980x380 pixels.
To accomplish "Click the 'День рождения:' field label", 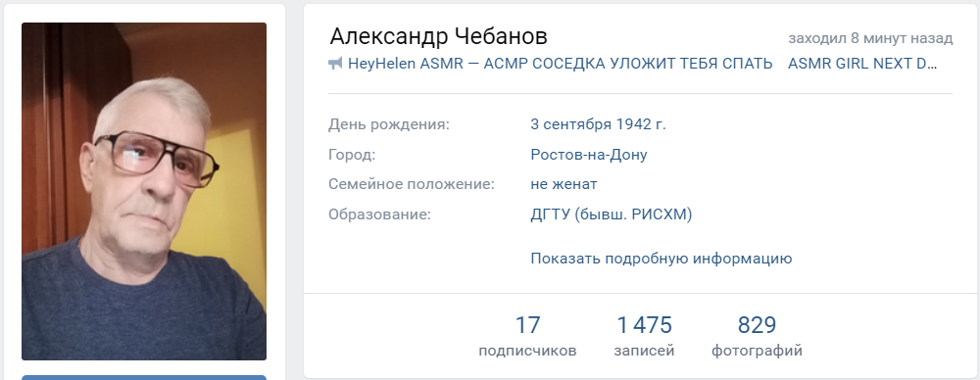I will pos(389,124).
